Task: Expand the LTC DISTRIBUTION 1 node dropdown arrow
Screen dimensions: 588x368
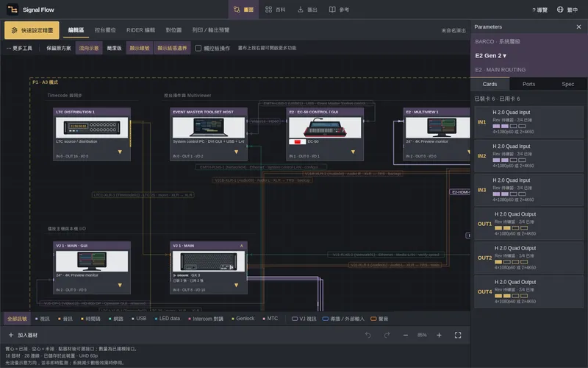Action: pos(120,152)
